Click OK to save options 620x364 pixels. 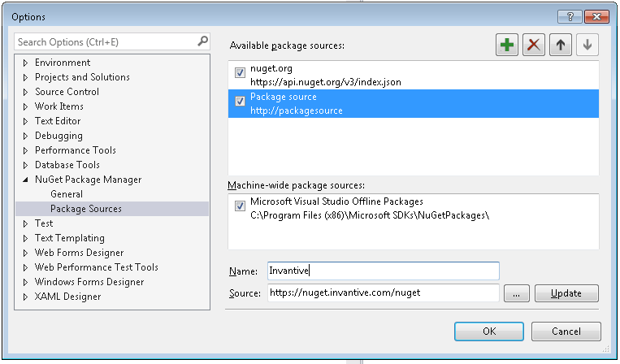(489, 331)
